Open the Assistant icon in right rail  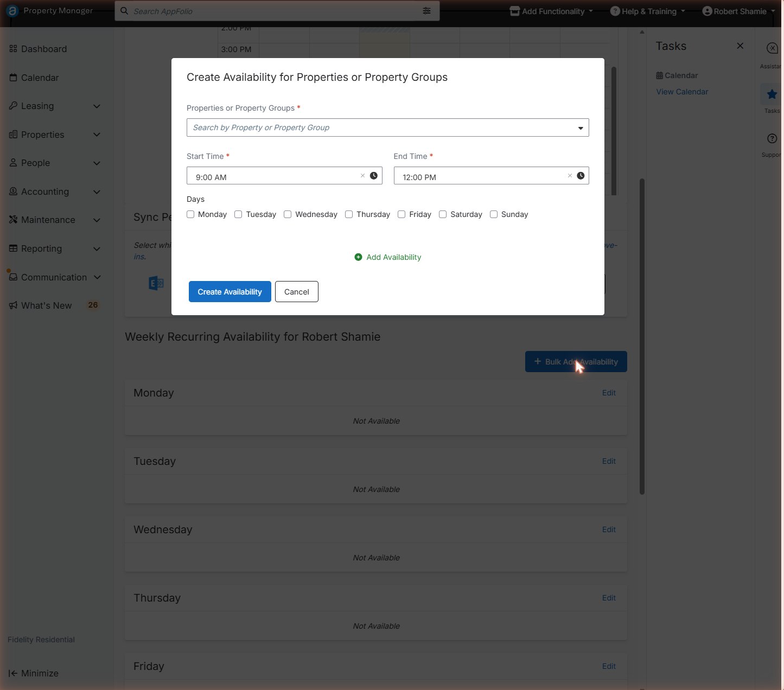(772, 49)
